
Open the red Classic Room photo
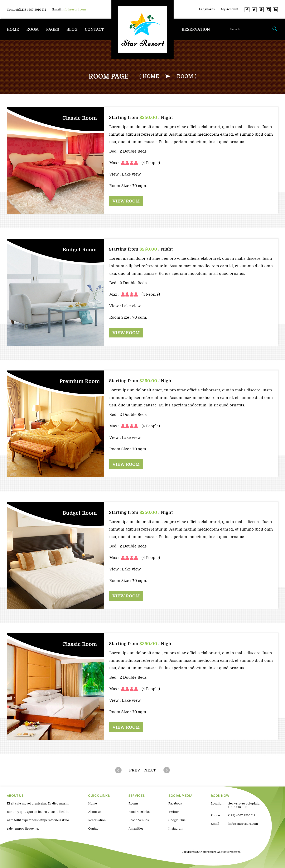click(55, 160)
